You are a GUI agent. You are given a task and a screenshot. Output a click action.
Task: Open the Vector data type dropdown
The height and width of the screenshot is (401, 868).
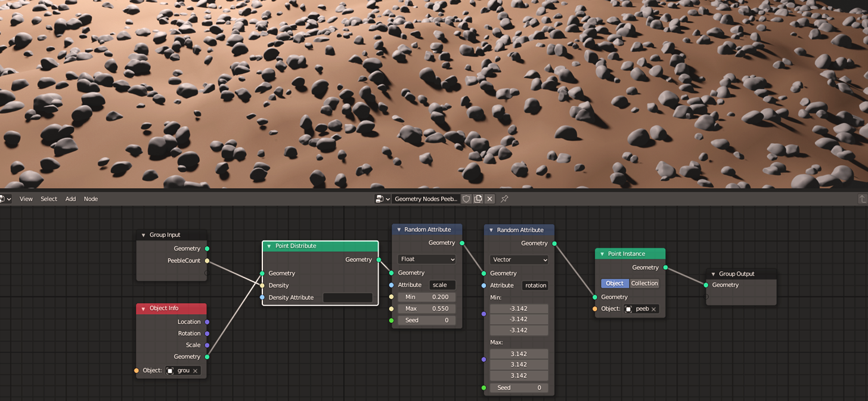519,260
